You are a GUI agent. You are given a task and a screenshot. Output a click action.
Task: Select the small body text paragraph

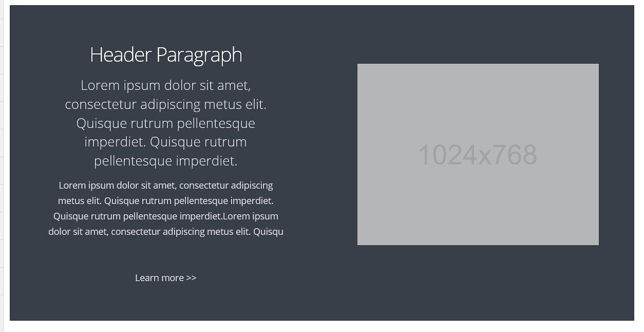(166, 208)
